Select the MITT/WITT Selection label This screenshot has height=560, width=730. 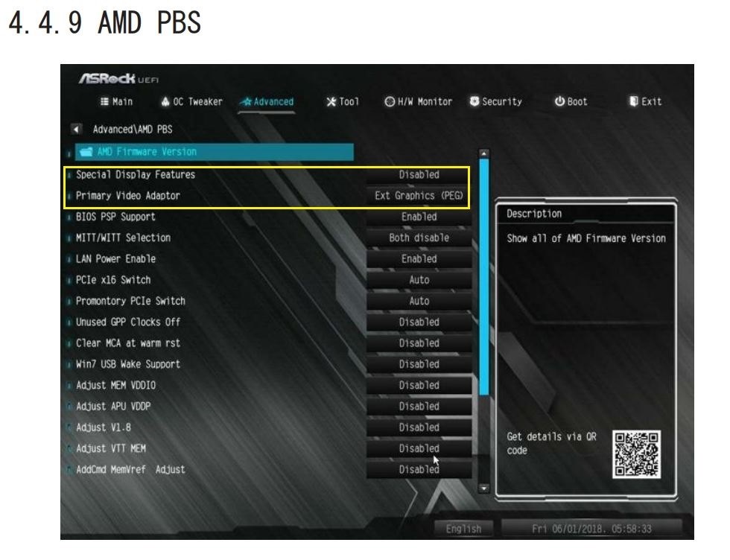123,238
